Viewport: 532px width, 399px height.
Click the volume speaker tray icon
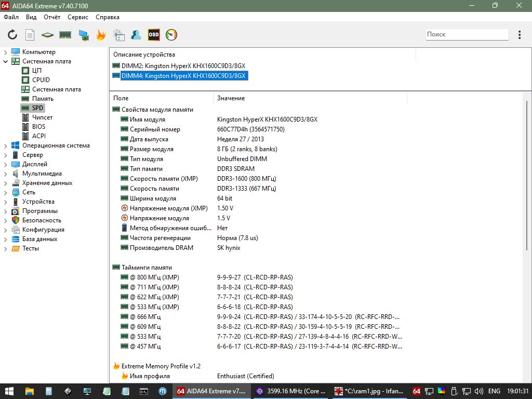(478, 391)
